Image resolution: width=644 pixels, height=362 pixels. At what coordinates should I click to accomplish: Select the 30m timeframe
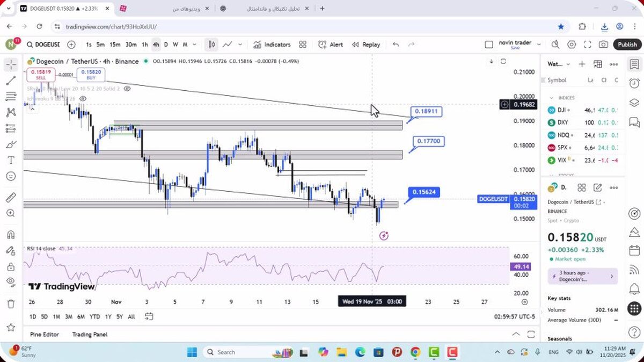[131, 45]
